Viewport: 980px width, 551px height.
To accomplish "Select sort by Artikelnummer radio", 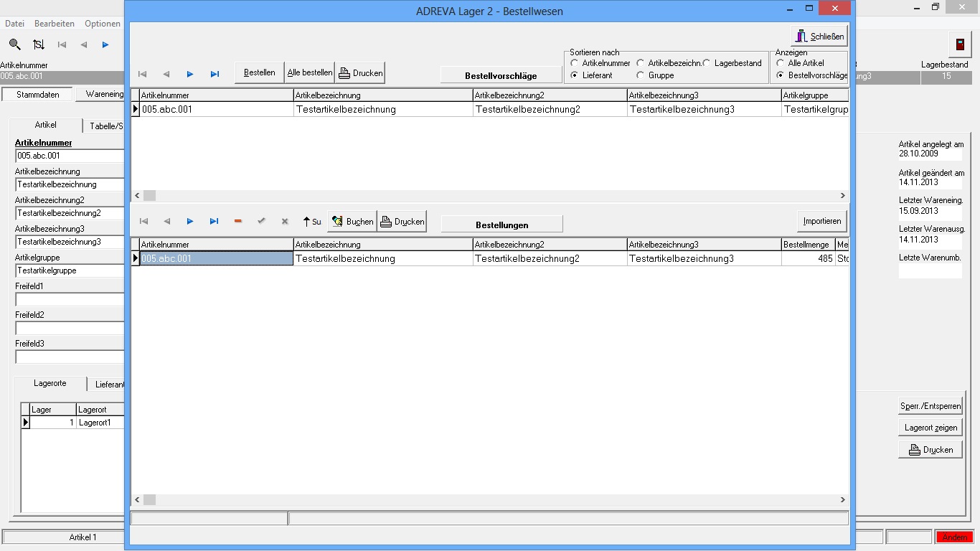I will [x=575, y=63].
